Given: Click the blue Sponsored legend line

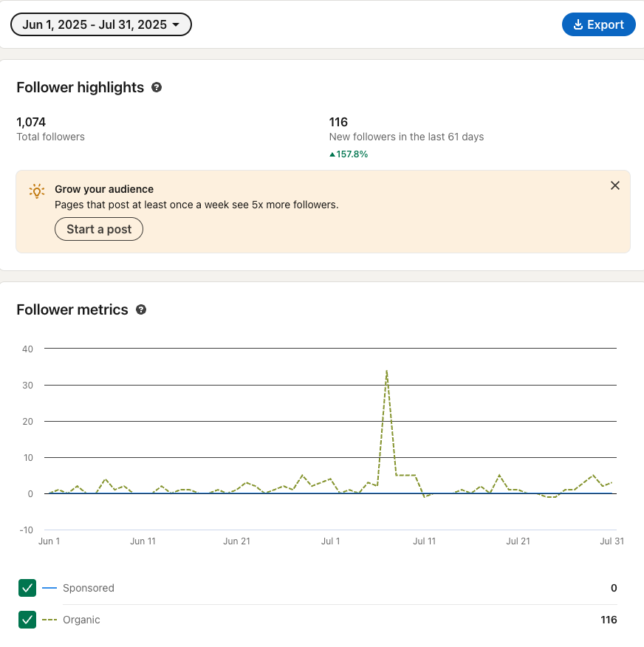Looking at the screenshot, I should coord(49,588).
